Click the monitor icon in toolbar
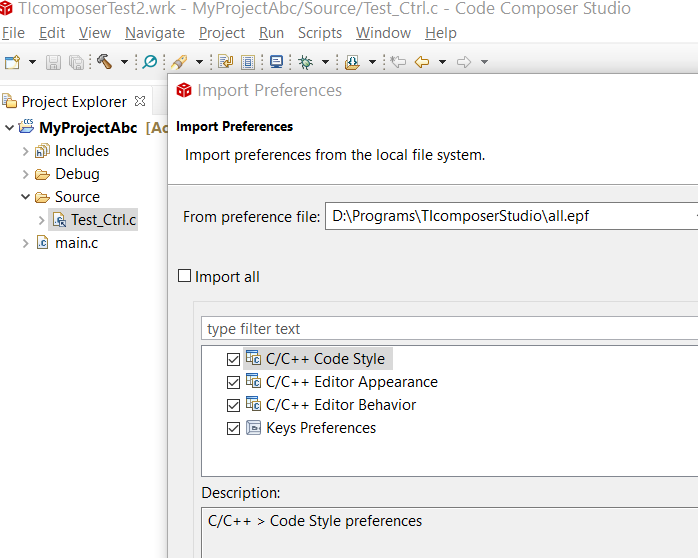Screen dimensions: 698x558 point(277,62)
